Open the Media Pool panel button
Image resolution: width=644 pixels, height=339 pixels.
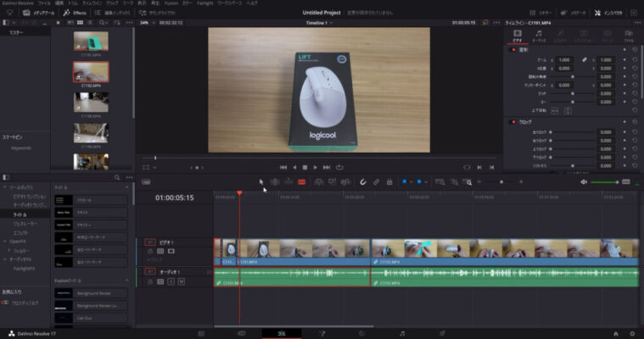39,13
